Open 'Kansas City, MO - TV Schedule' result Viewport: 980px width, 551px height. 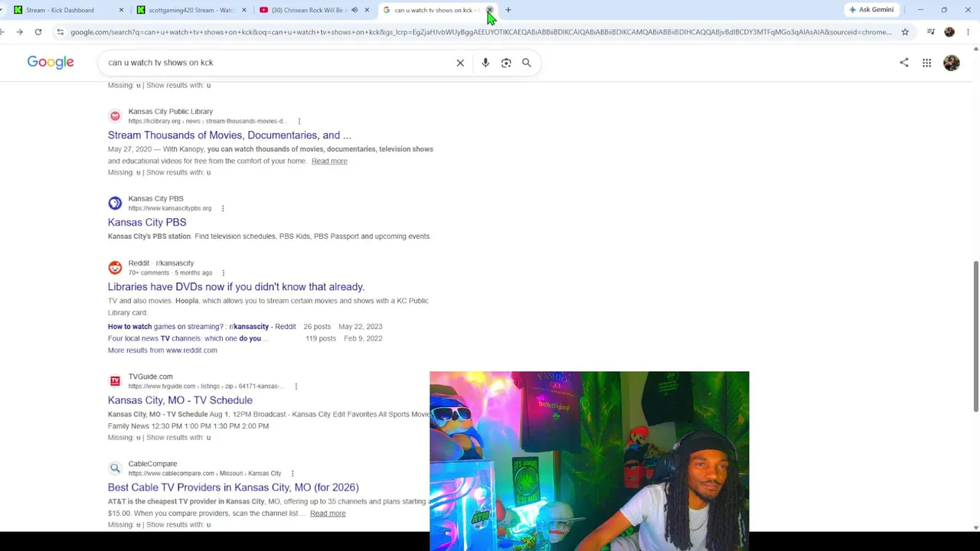(x=180, y=400)
